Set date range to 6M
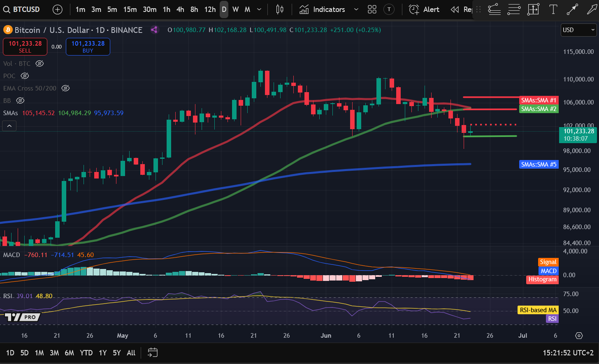 (x=70, y=352)
